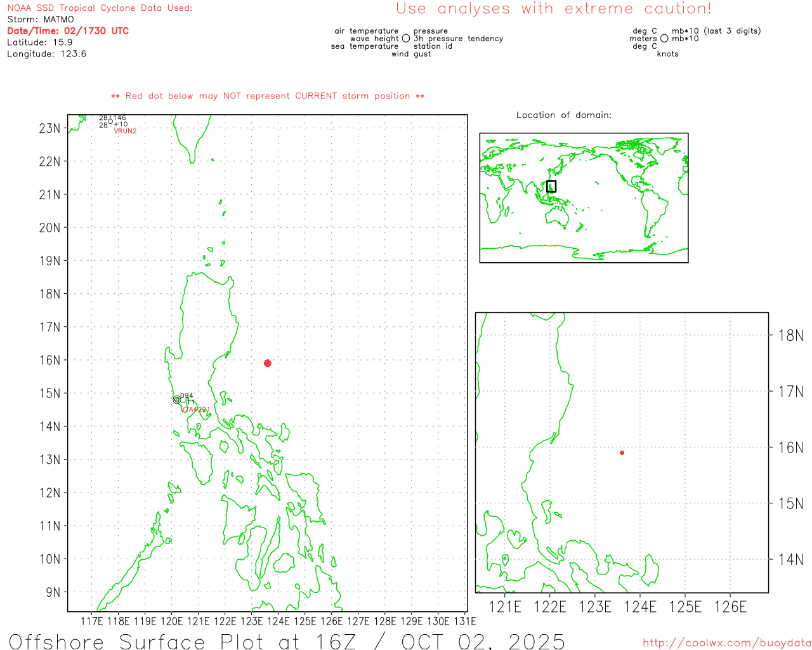Viewport: 812px width, 650px height.
Task: Click the red storm dot on main map
Action: (268, 363)
